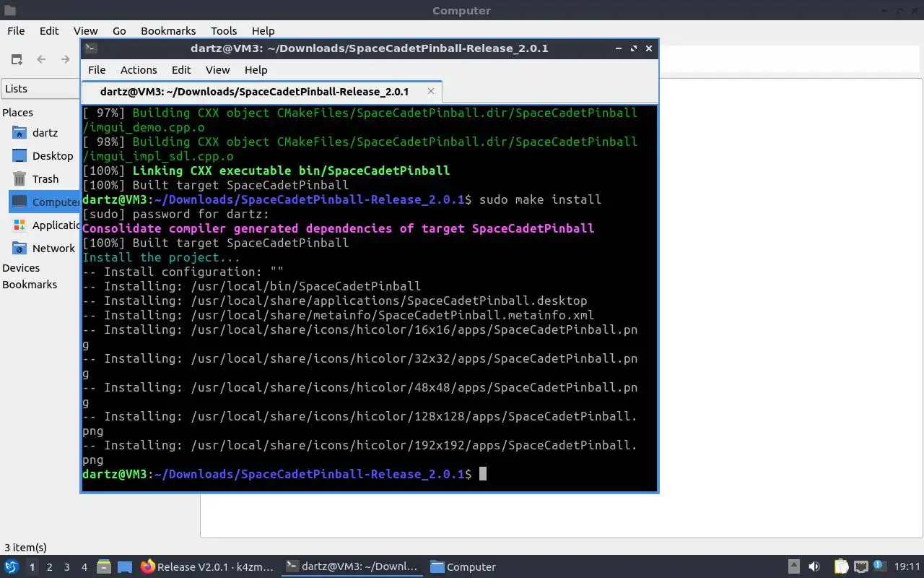Click 'Linking CXX executable bin/SpaceCadetPinball' line

(x=291, y=171)
